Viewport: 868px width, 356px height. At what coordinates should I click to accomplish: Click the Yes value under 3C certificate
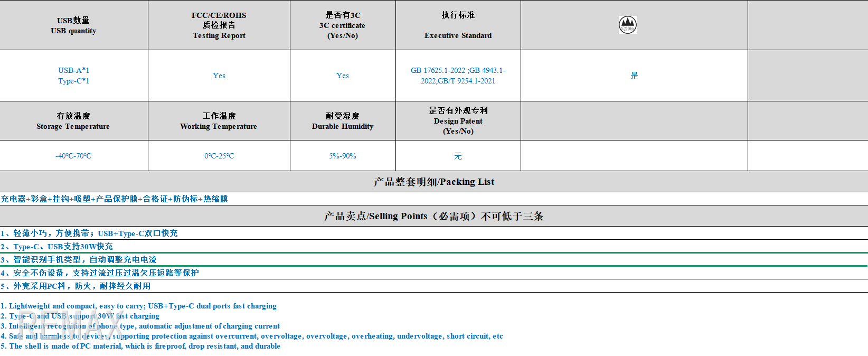[342, 76]
